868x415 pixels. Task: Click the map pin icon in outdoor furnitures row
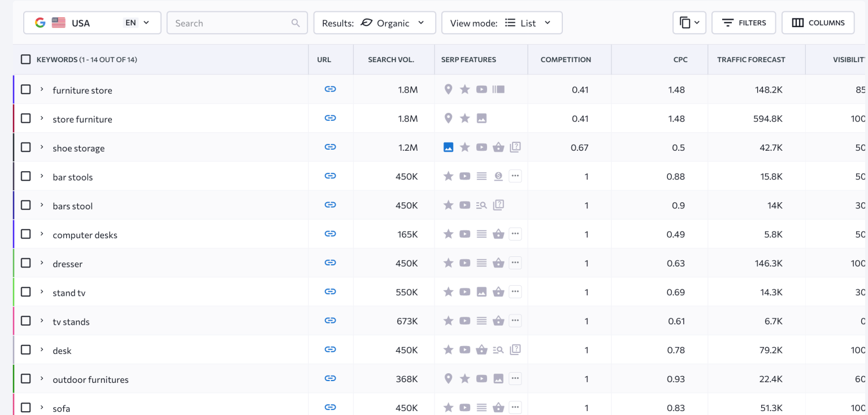coord(448,378)
